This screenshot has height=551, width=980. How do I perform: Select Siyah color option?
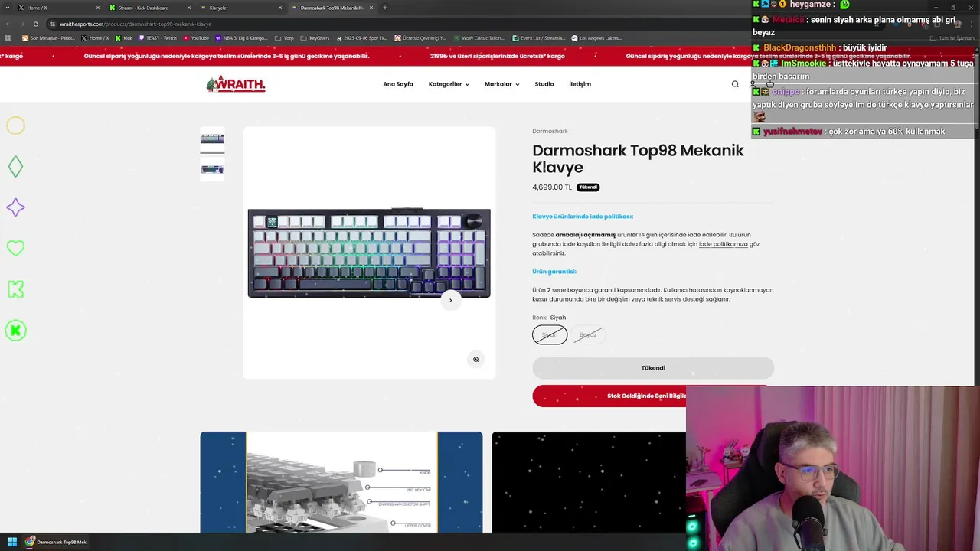pos(550,334)
